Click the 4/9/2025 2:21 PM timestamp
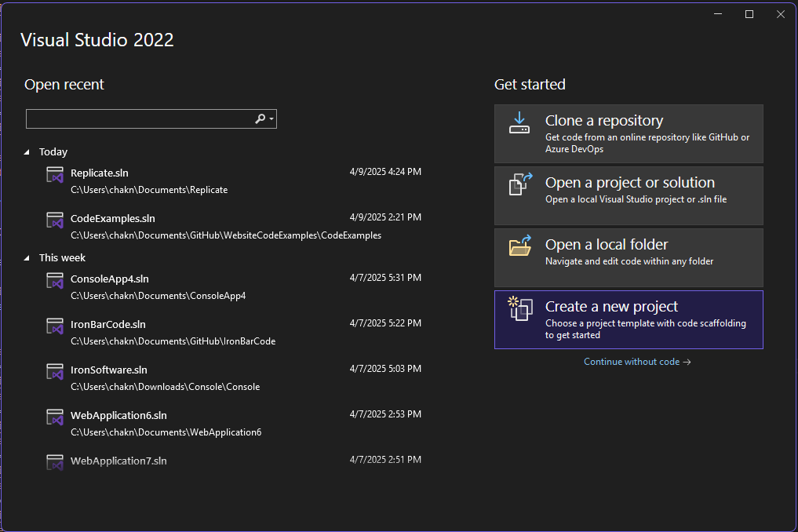The height and width of the screenshot is (532, 798). [x=385, y=217]
